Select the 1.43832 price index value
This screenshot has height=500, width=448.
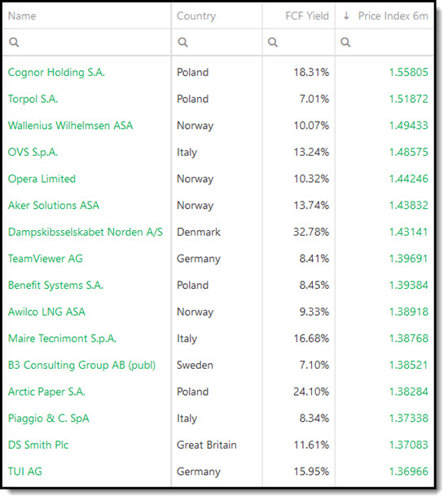(409, 205)
